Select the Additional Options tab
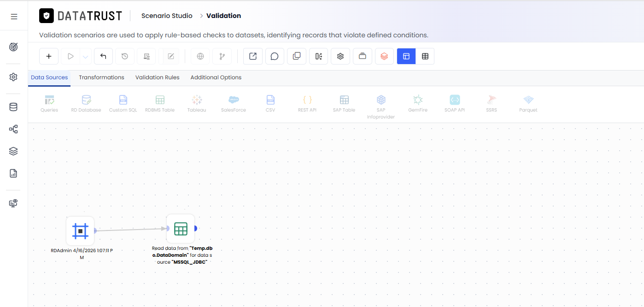The image size is (644, 307). [x=216, y=77]
